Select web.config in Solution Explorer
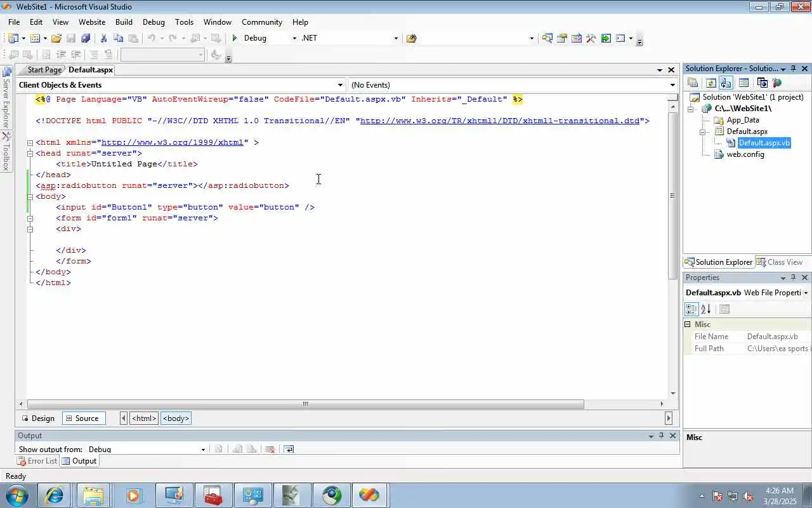Screen dimensions: 812x508 pos(745,154)
